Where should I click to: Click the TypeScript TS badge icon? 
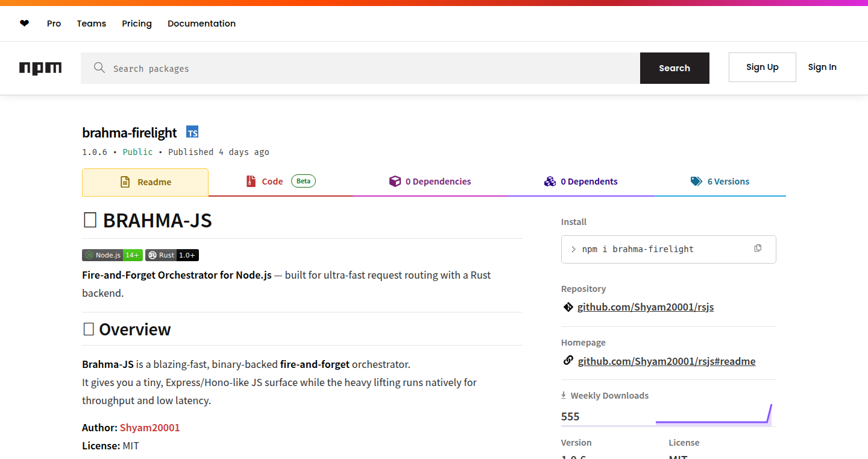pyautogui.click(x=192, y=133)
